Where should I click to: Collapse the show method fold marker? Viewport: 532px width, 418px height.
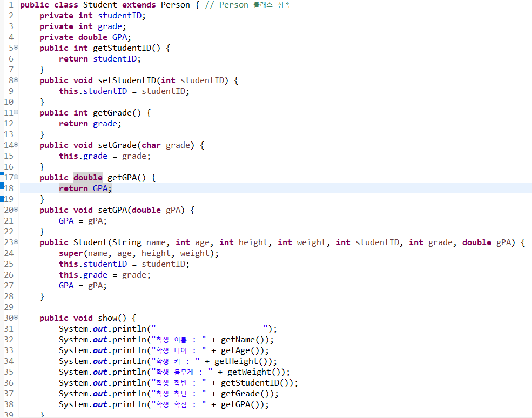coord(16,318)
